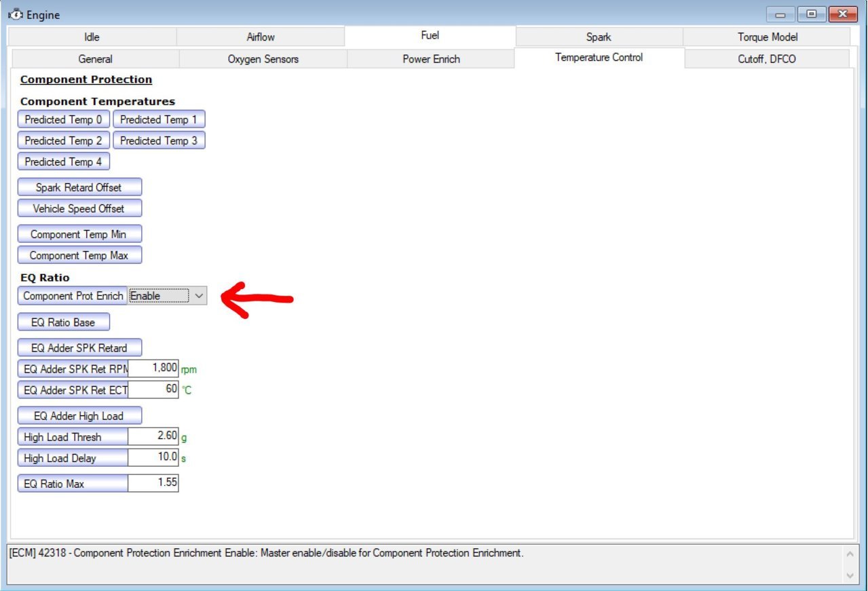Switch to the Idle tab
This screenshot has width=868, height=591.
[x=92, y=37]
